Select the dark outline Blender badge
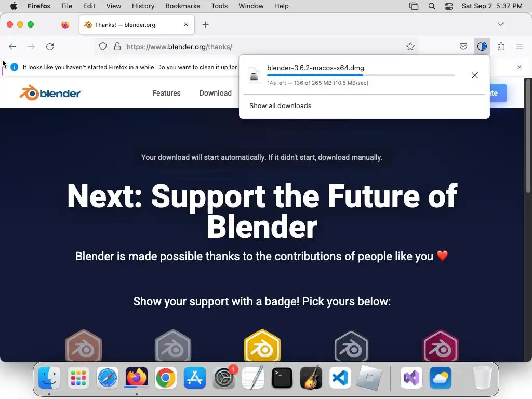 (351, 345)
